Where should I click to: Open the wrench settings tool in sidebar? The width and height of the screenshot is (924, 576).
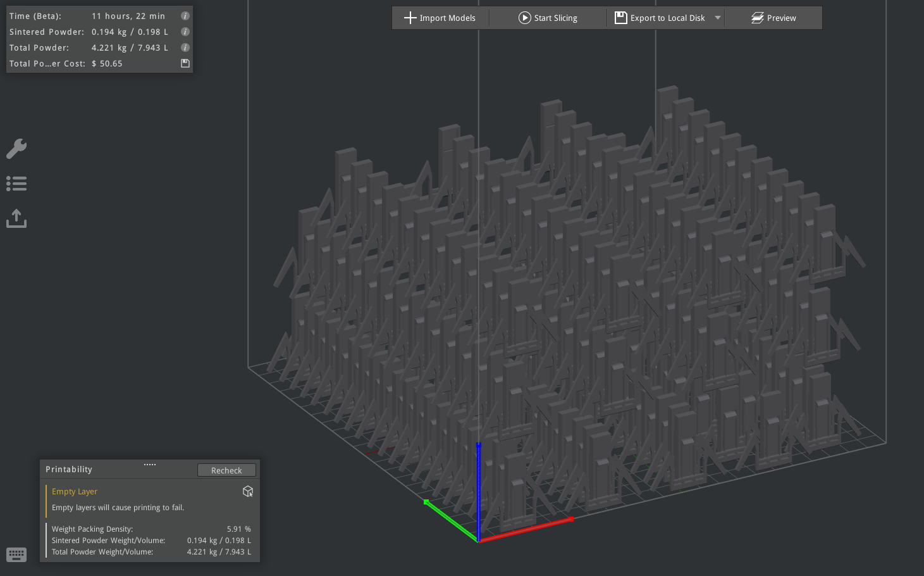(16, 149)
